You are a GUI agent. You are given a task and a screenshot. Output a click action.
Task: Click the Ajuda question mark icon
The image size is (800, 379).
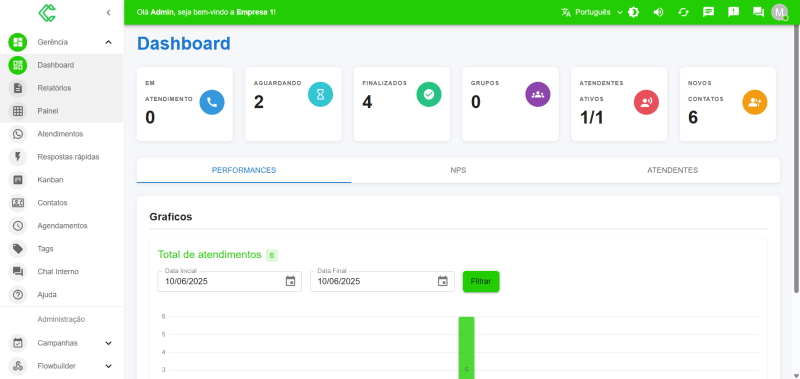coord(18,294)
